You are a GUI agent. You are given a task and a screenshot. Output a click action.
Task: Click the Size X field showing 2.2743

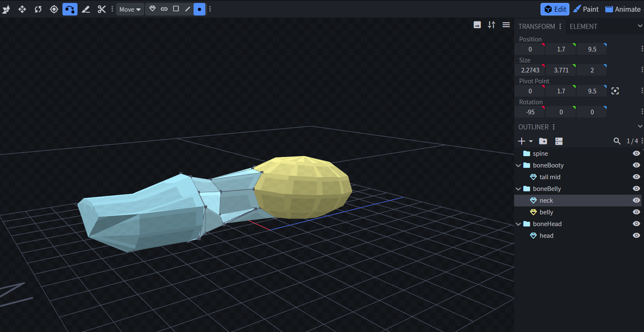pos(530,70)
